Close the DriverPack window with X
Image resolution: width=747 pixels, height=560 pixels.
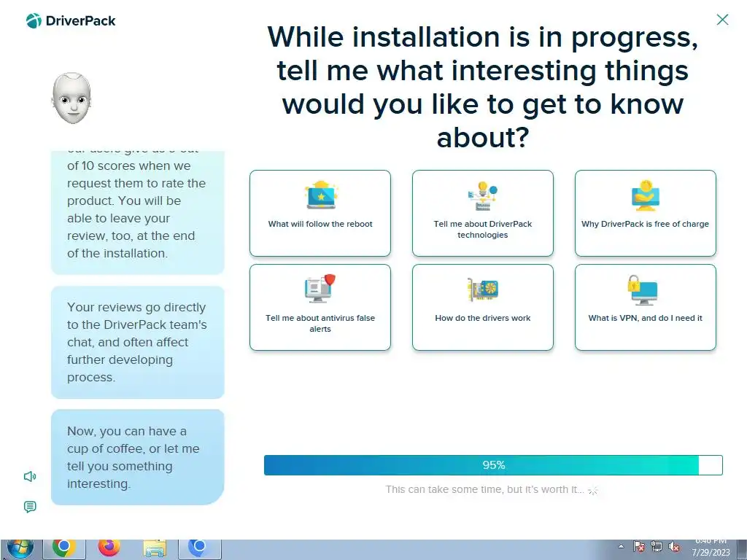click(x=723, y=20)
